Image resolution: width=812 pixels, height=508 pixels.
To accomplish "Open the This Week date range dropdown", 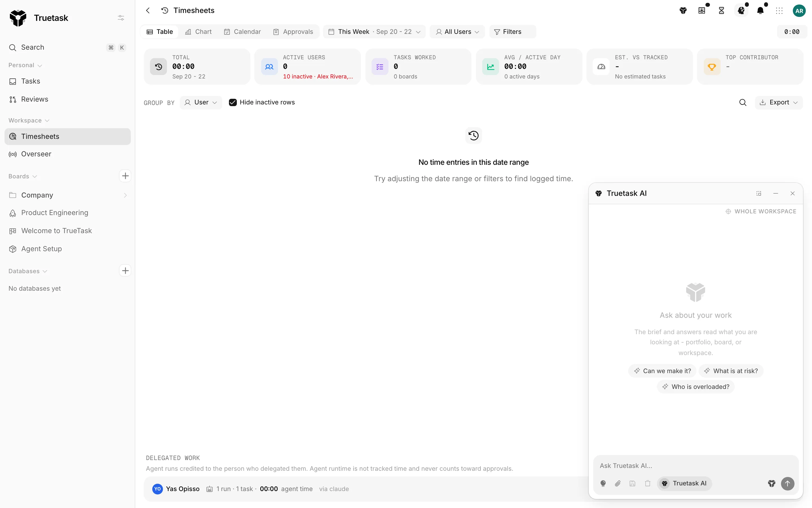I will coord(374,32).
